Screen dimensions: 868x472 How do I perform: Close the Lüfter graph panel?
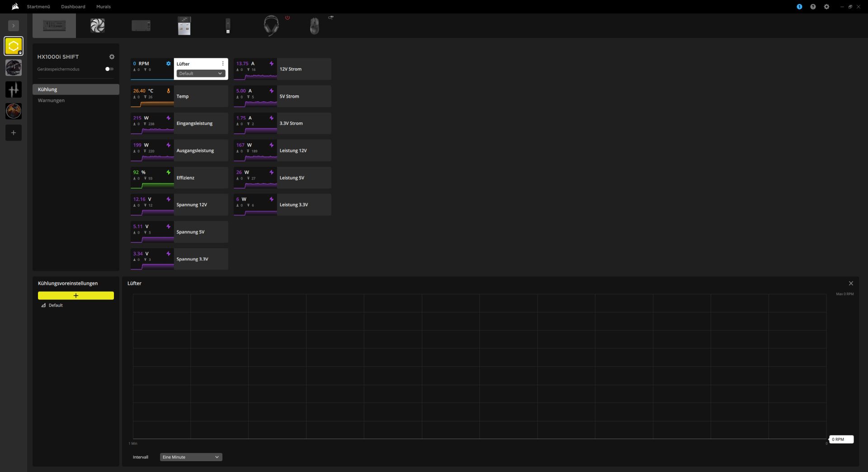tap(851, 283)
